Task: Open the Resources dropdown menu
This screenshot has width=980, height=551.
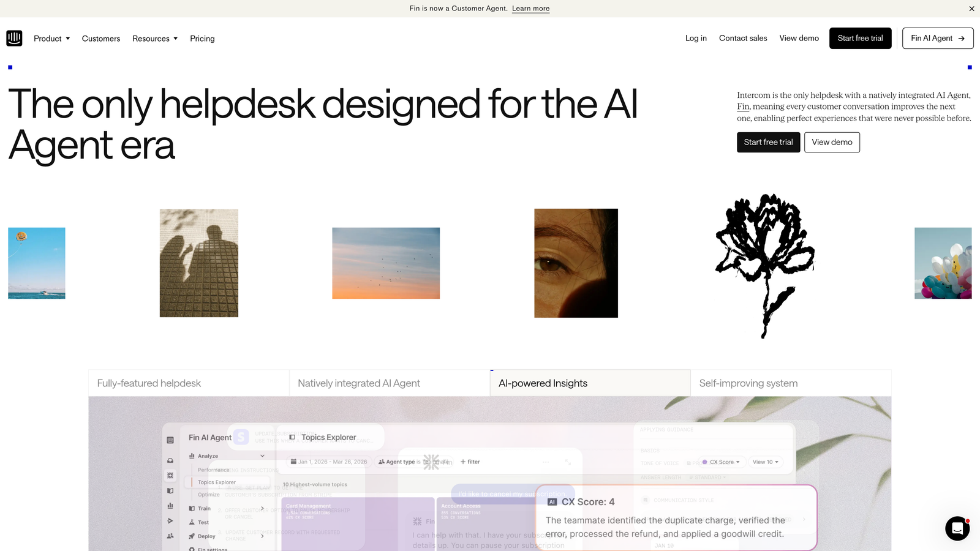Action: (154, 38)
